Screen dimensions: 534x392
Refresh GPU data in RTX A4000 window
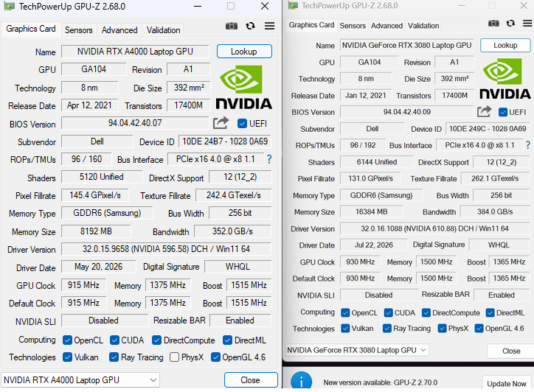click(x=250, y=26)
